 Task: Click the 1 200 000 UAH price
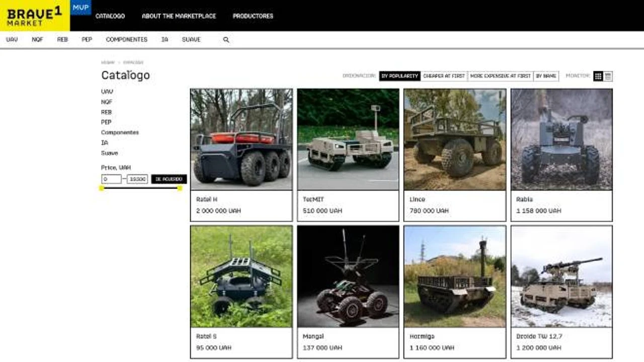point(538,348)
